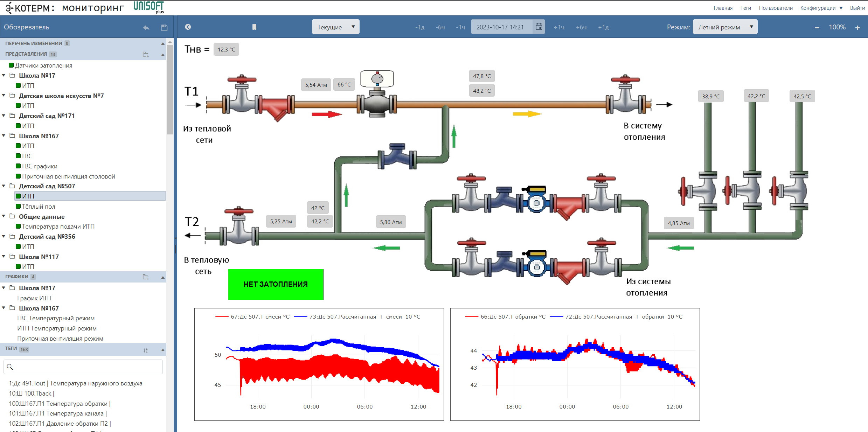This screenshot has width=868, height=432.
Task: Click the lower circulation pump
Action: point(536,264)
